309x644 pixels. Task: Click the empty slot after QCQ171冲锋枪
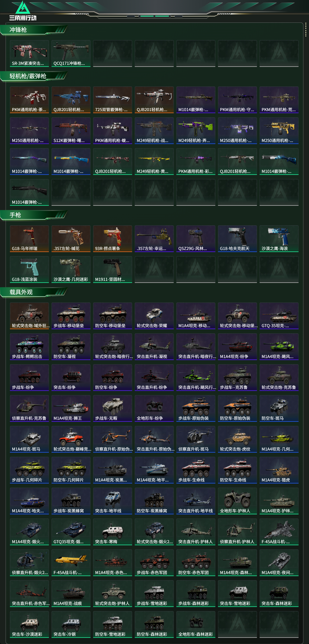point(113,53)
